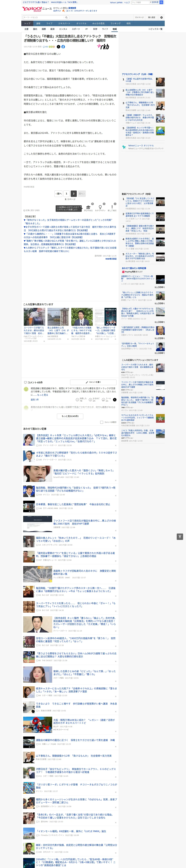Open the ライブ main tab

click(49, 24)
